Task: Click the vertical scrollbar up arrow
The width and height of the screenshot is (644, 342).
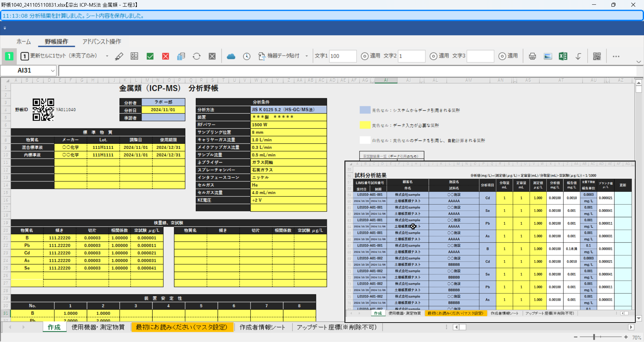Action: 639,82
